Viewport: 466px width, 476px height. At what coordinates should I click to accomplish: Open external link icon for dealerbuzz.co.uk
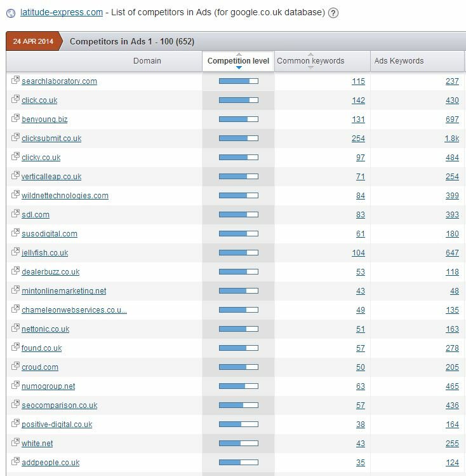click(x=15, y=271)
